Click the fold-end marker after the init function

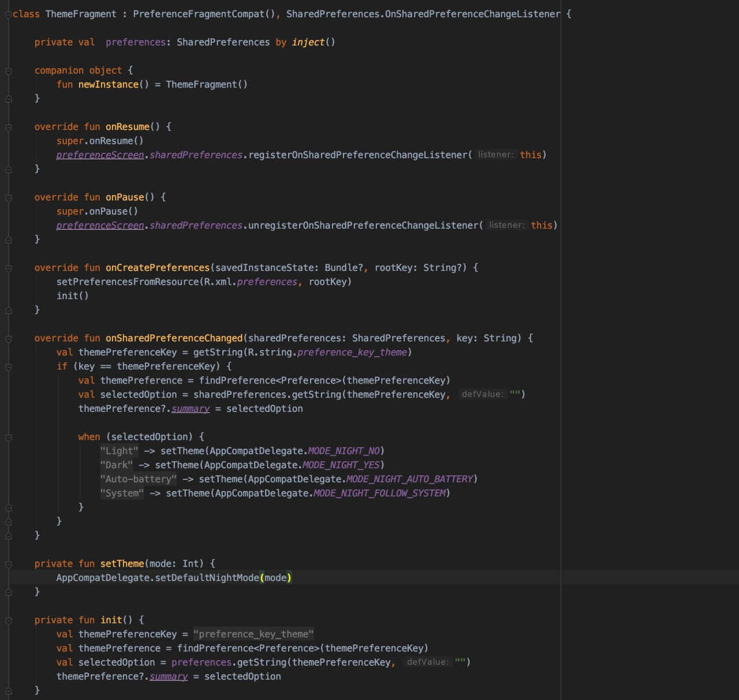(x=8, y=691)
